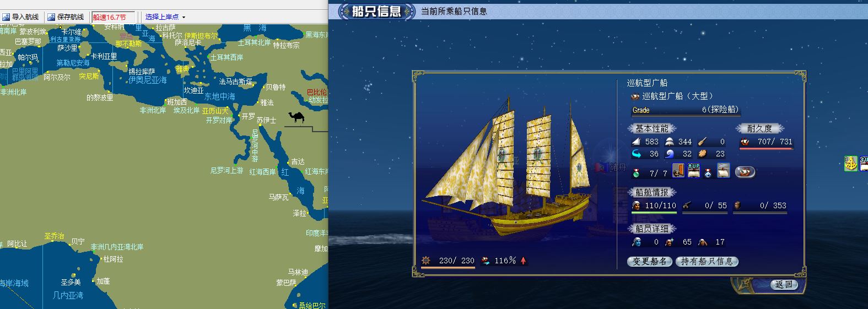Click the 基本性能 section header
This screenshot has height=309, width=868.
coord(652,128)
